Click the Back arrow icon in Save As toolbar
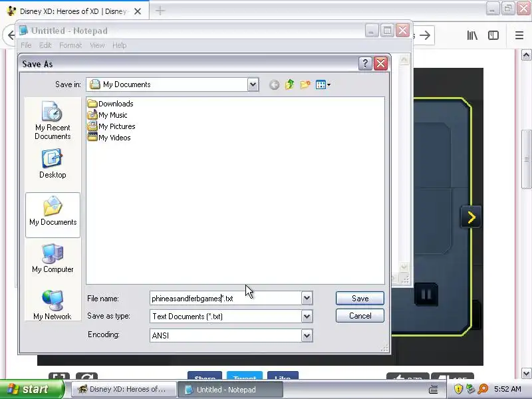Viewport: 532px width, 399px height. [x=274, y=84]
